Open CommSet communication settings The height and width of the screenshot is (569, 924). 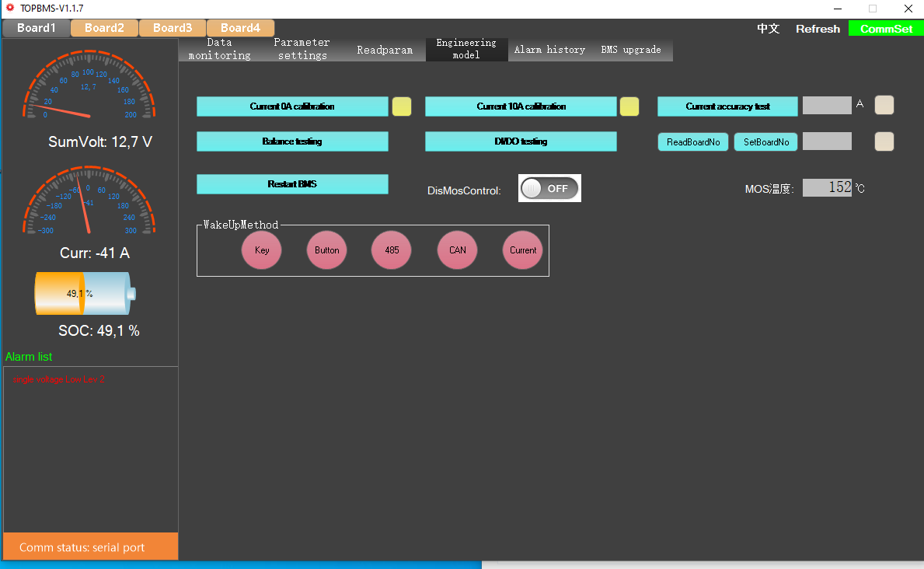coord(886,29)
